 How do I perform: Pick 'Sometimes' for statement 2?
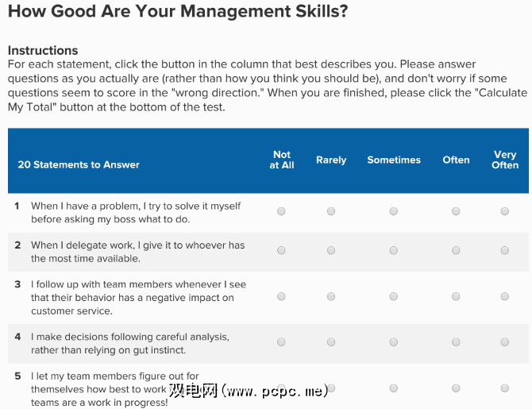(x=394, y=250)
